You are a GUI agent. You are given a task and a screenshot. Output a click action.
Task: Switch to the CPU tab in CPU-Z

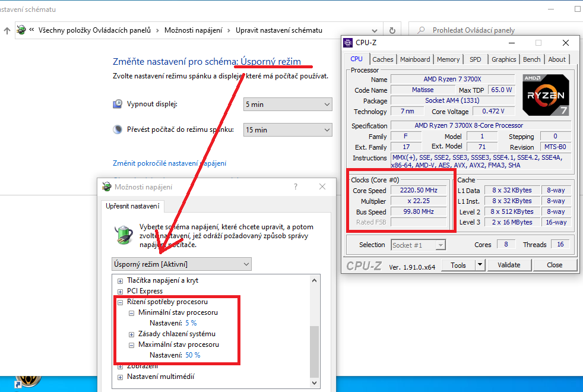tap(356, 59)
